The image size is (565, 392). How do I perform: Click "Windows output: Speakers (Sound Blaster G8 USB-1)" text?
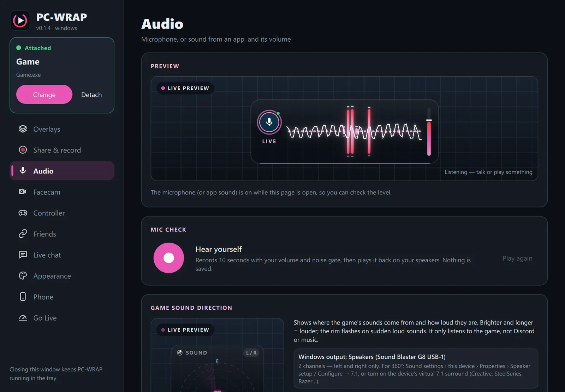tap(372, 357)
